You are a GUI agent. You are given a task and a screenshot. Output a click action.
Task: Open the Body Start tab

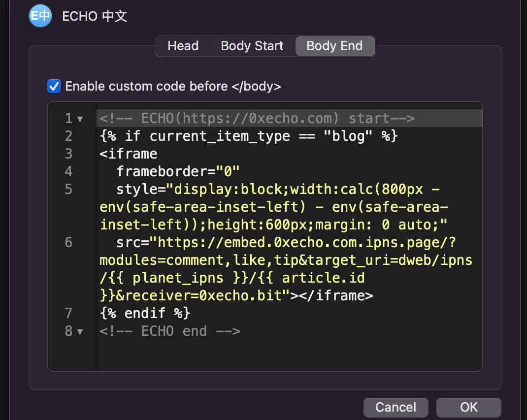coord(252,46)
